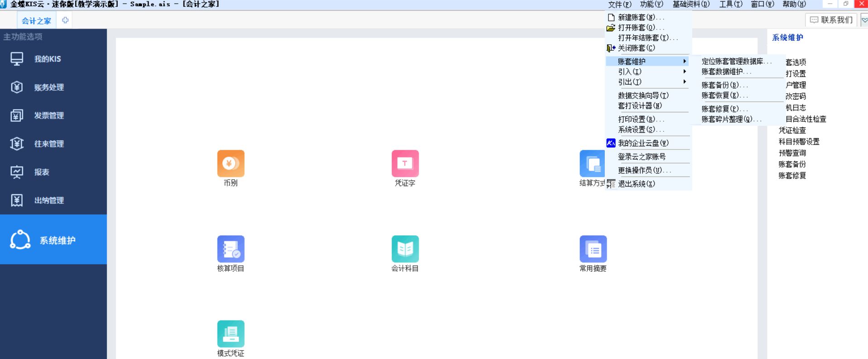Open the 帮助 menu in menu bar
This screenshot has height=359, width=868.
(x=794, y=5)
